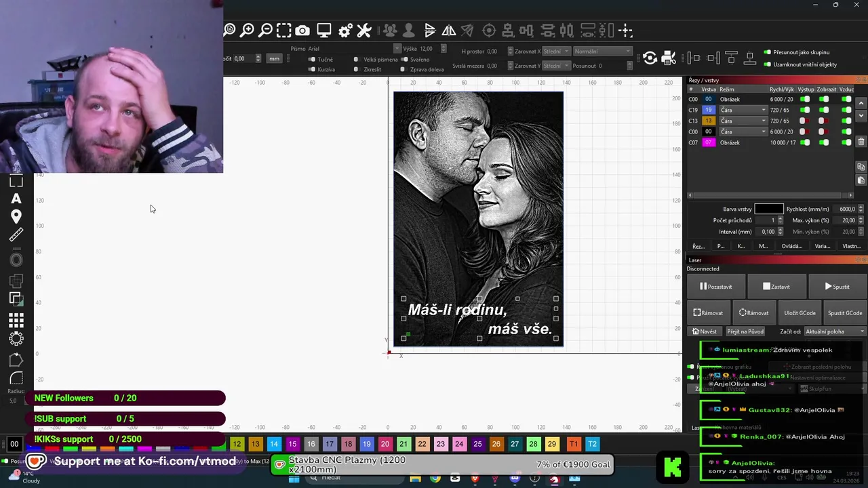Select the Measure ruler tool
868x488 pixels.
(16, 235)
